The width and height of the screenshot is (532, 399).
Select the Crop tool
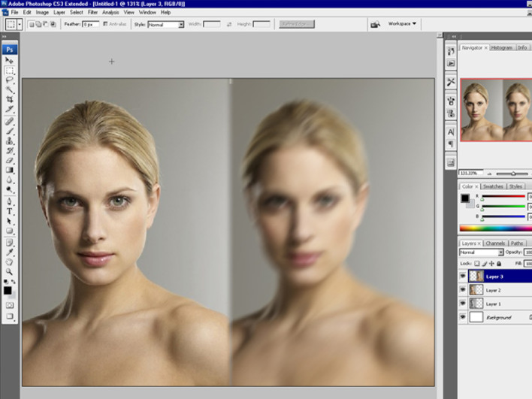pos(10,99)
